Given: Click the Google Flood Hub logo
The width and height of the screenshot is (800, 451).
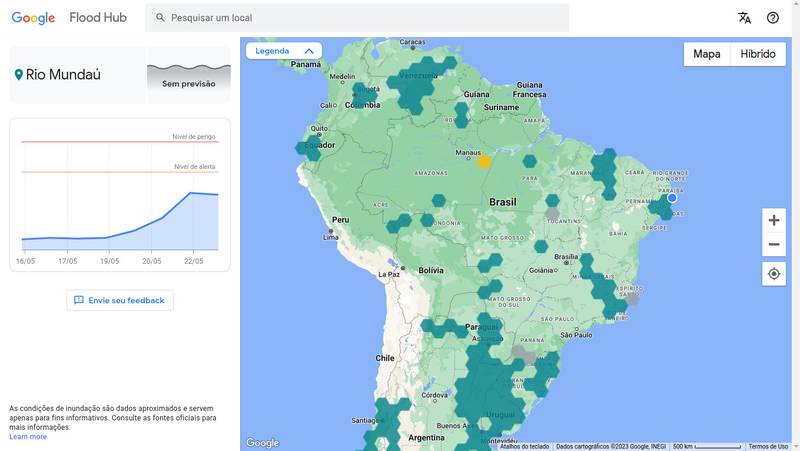Looking at the screenshot, I should pyautogui.click(x=69, y=18).
